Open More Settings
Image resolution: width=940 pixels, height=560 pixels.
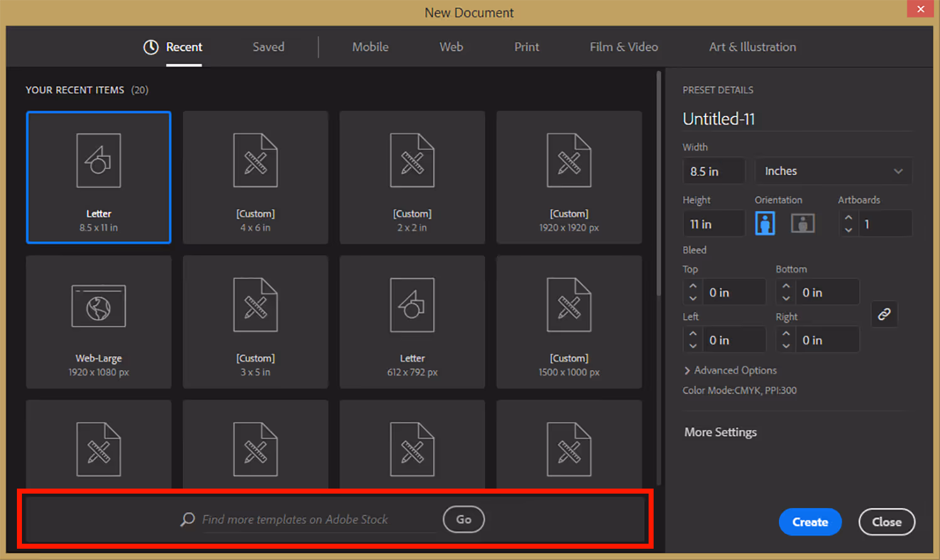(721, 432)
